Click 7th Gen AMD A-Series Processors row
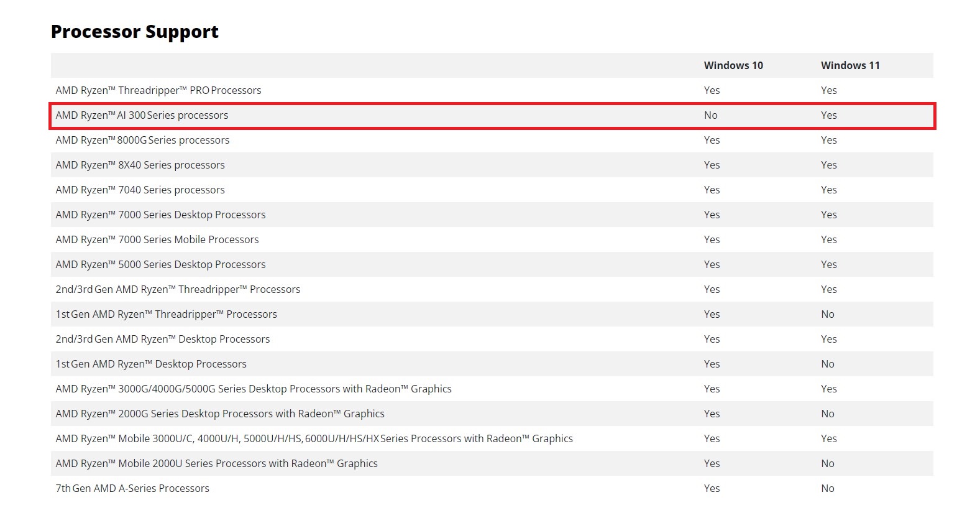This screenshot has height=528, width=980. (x=492, y=488)
